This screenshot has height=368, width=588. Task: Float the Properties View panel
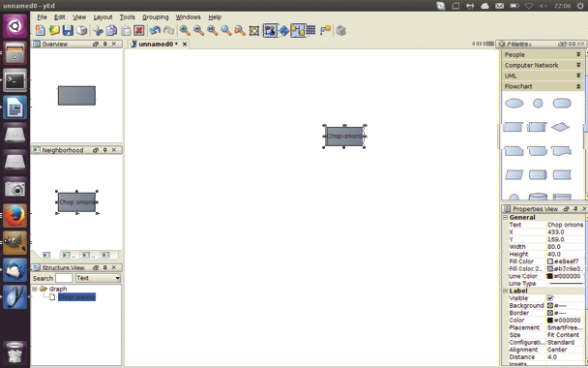[x=567, y=208]
